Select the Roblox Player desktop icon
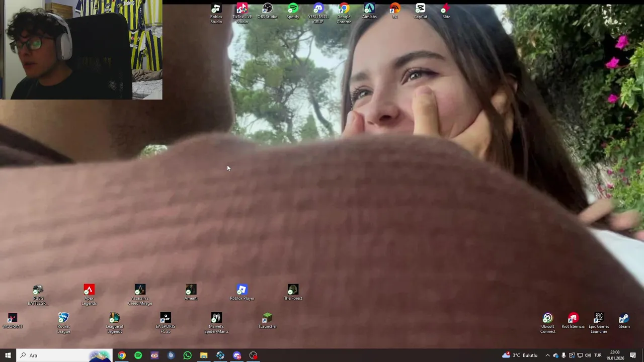The image size is (644, 362). click(x=242, y=293)
